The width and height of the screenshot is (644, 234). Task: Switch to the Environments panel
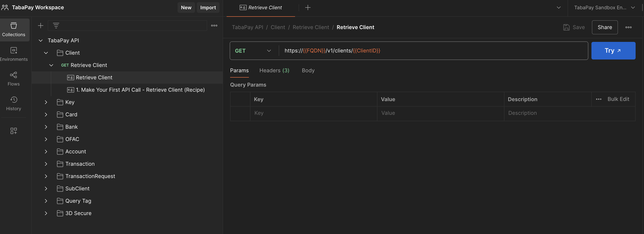(14, 54)
